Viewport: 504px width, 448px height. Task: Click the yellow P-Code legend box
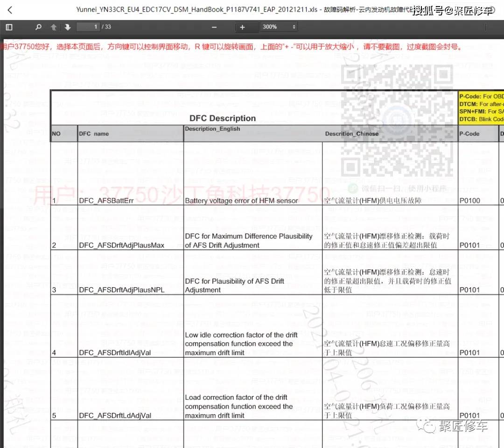[481, 107]
